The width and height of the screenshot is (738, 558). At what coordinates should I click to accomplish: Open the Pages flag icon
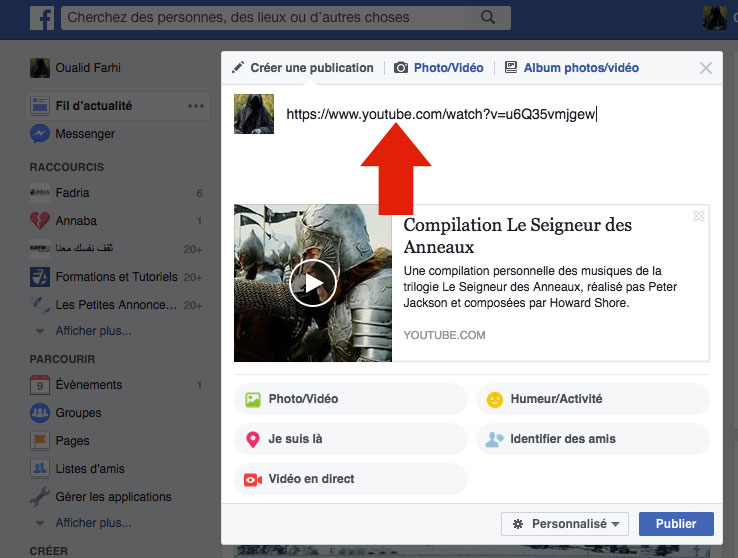point(40,440)
